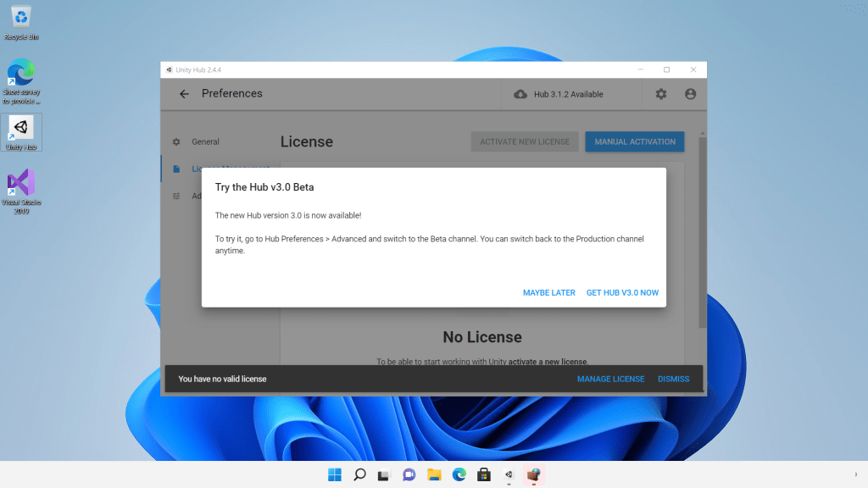
Task: Open settings via the gear icon in header
Action: (661, 94)
